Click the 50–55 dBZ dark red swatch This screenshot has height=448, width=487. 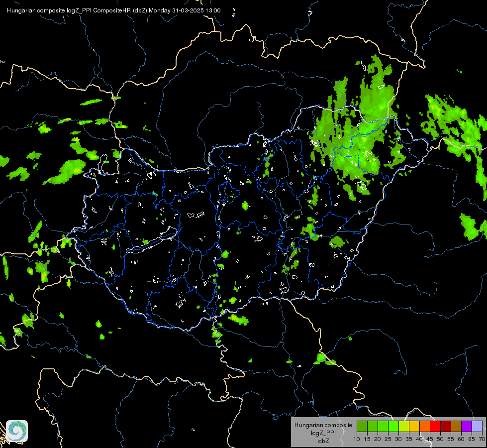tap(446, 426)
